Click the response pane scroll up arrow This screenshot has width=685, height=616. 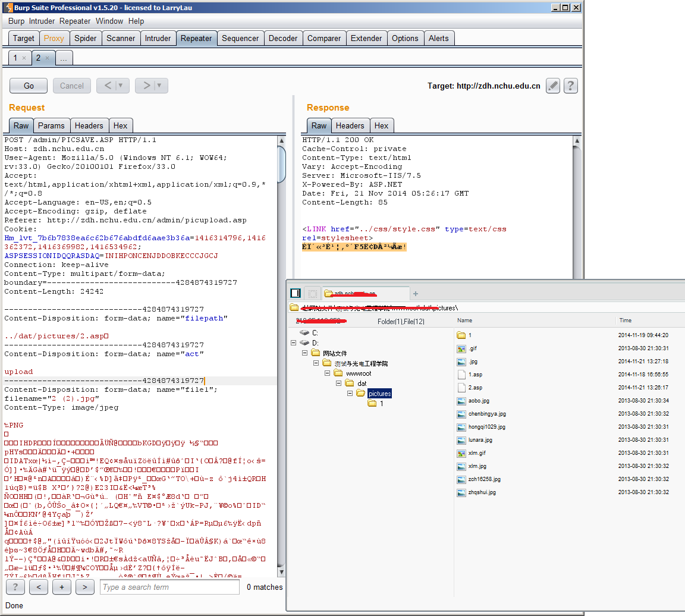click(x=577, y=141)
